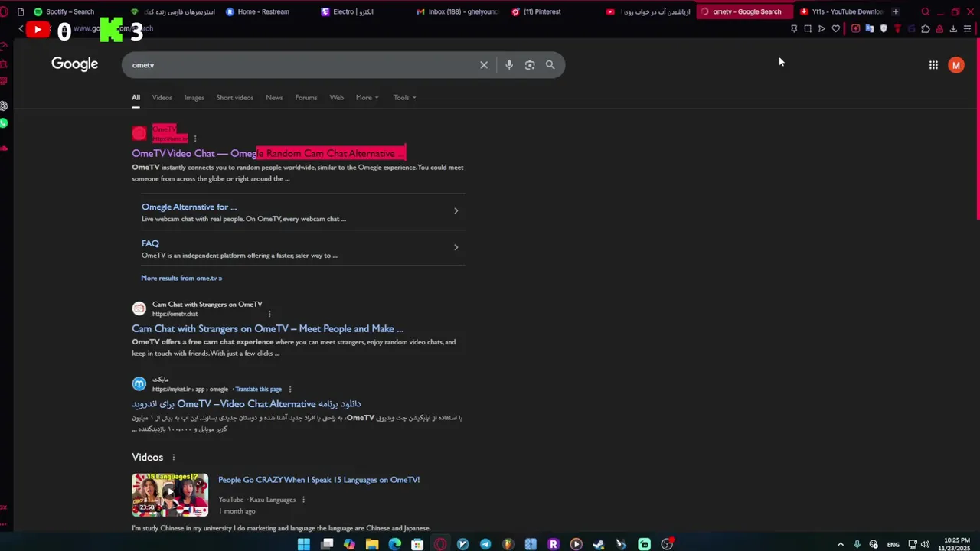The image size is (980, 551).
Task: Open the Google apps grid
Action: [x=933, y=65]
